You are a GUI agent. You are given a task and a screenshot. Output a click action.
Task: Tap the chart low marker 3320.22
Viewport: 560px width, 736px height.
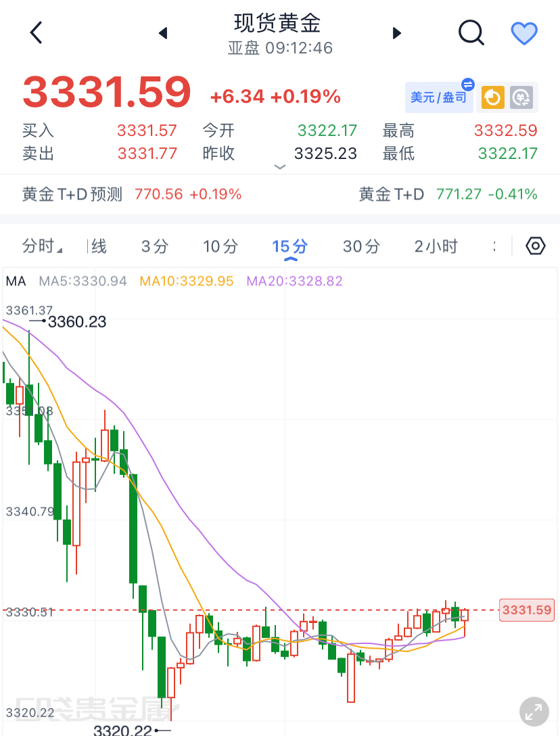[122, 730]
